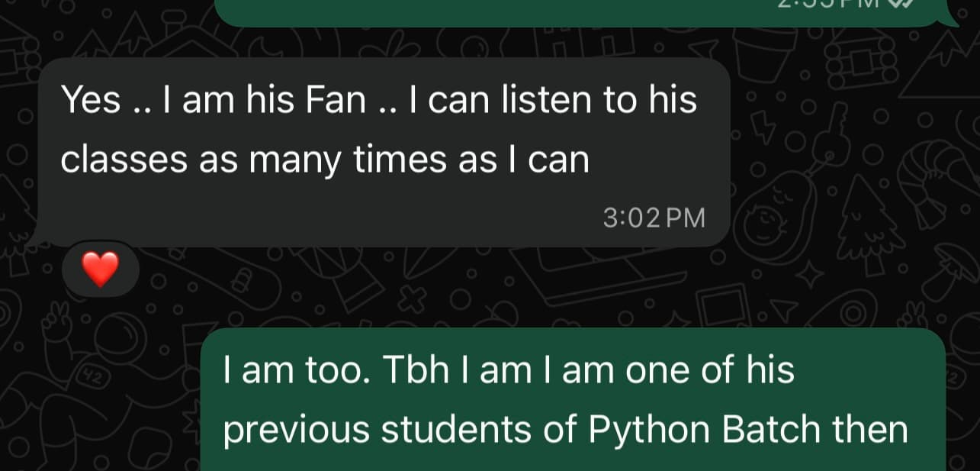Tap the red heart reaction badge

(x=101, y=269)
